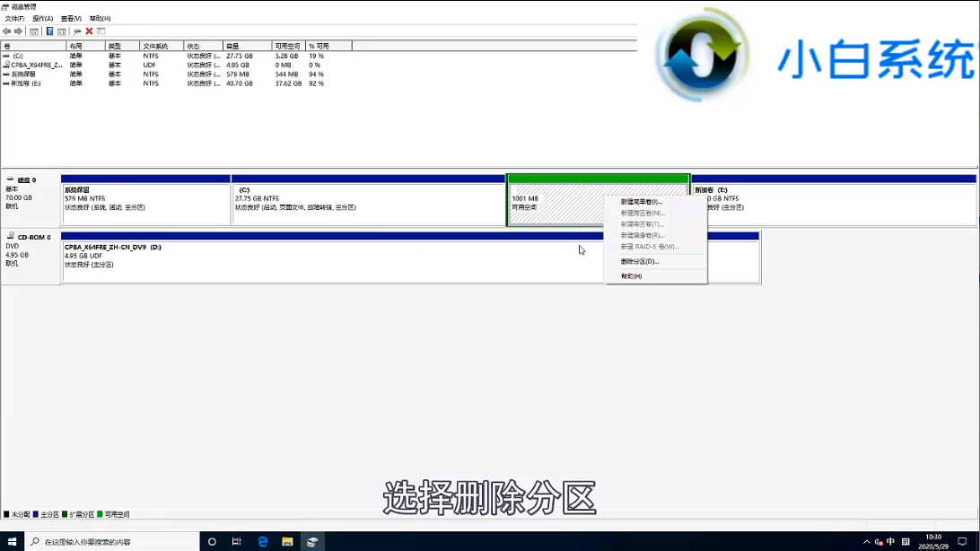Click the Back arrow toolbar icon

[6, 31]
